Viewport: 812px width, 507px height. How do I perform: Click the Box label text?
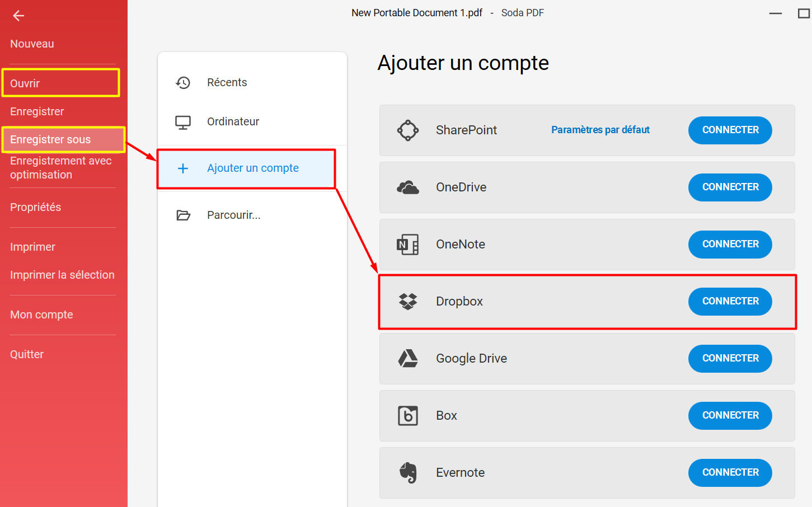(x=447, y=416)
